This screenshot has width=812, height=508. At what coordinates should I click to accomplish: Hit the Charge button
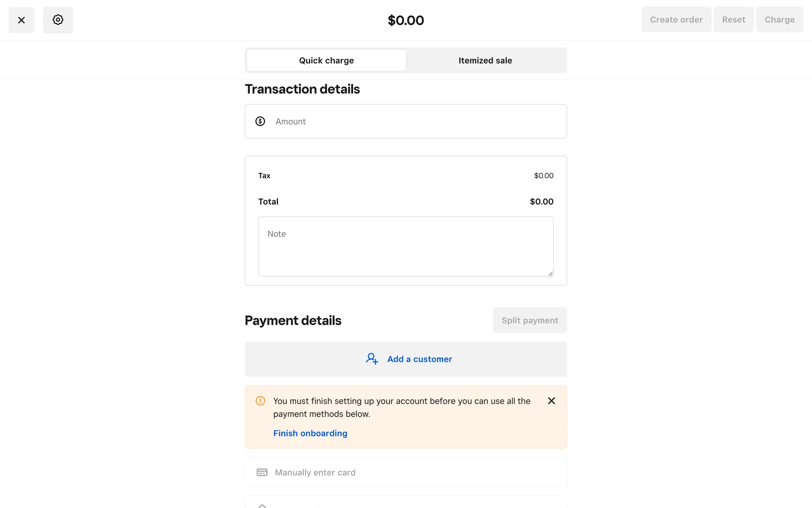(x=779, y=20)
